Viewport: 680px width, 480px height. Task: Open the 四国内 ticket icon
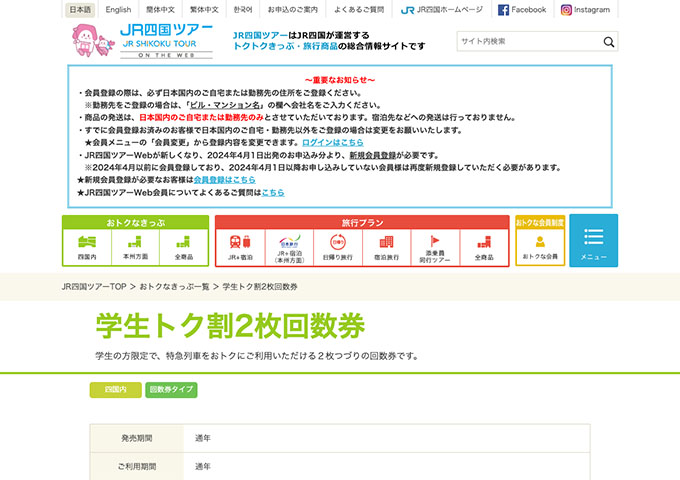[x=87, y=247]
